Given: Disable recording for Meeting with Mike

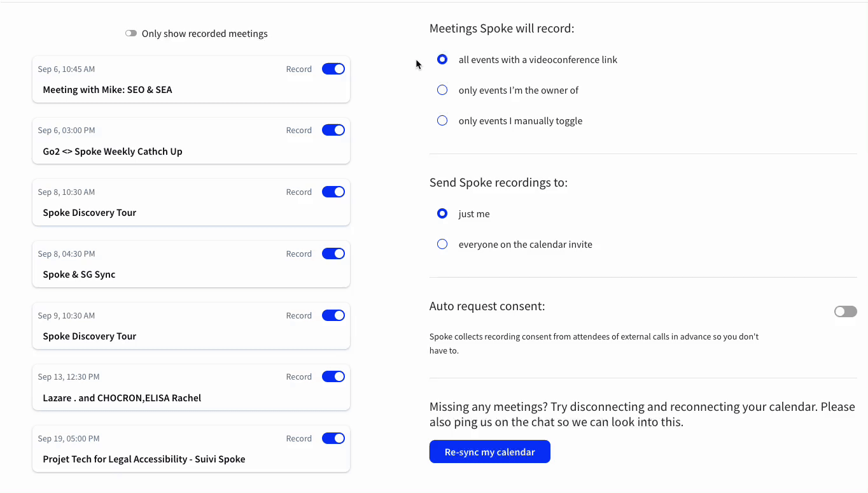Looking at the screenshot, I should tap(333, 69).
